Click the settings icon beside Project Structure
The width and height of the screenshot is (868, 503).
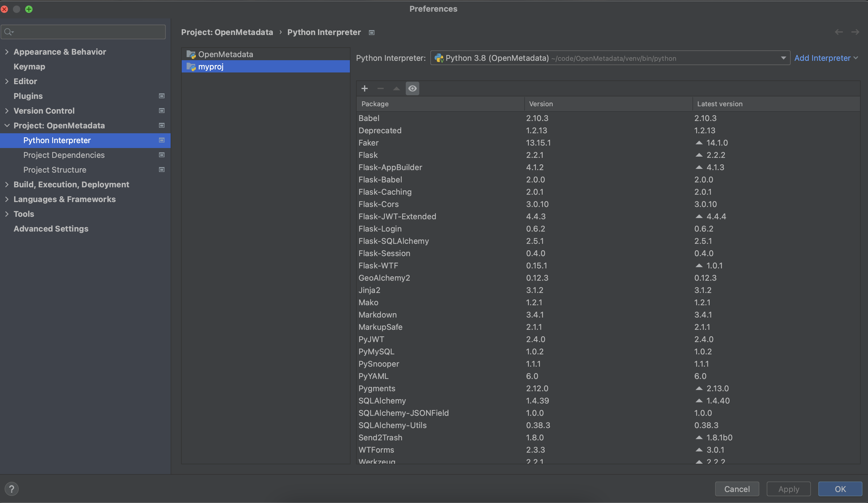(x=161, y=170)
